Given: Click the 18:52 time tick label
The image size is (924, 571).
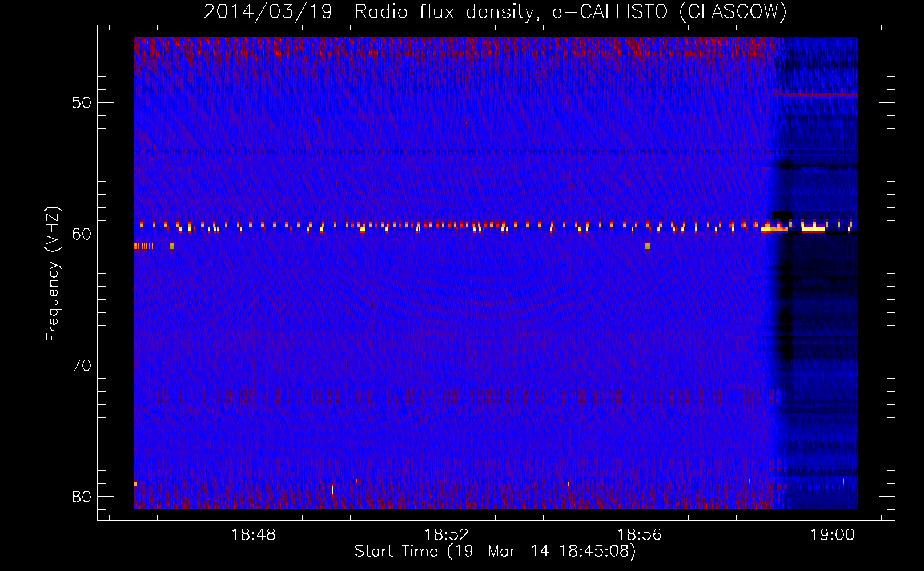Looking at the screenshot, I should coord(447,535).
